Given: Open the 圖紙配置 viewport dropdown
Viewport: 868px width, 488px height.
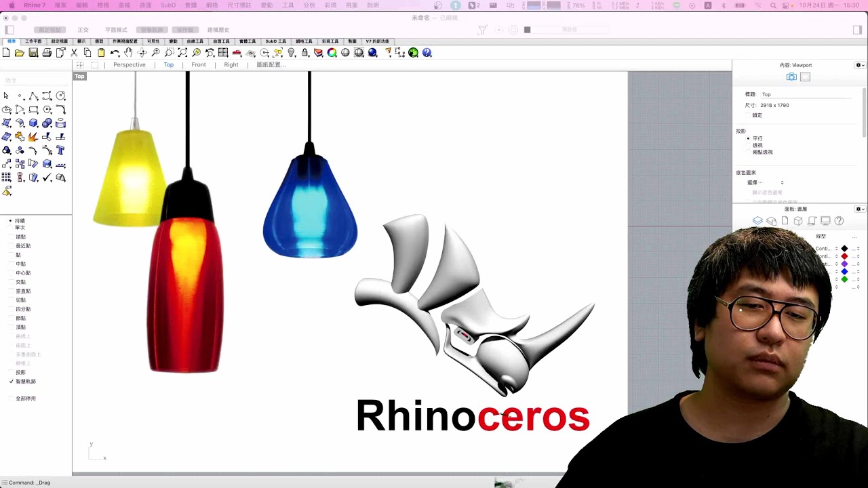Looking at the screenshot, I should coord(271,65).
